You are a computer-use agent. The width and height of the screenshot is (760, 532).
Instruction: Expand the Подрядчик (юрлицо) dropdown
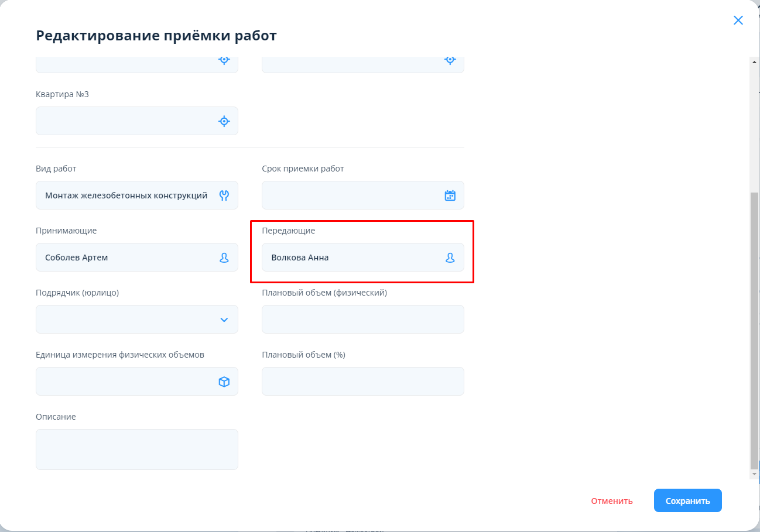tap(224, 320)
